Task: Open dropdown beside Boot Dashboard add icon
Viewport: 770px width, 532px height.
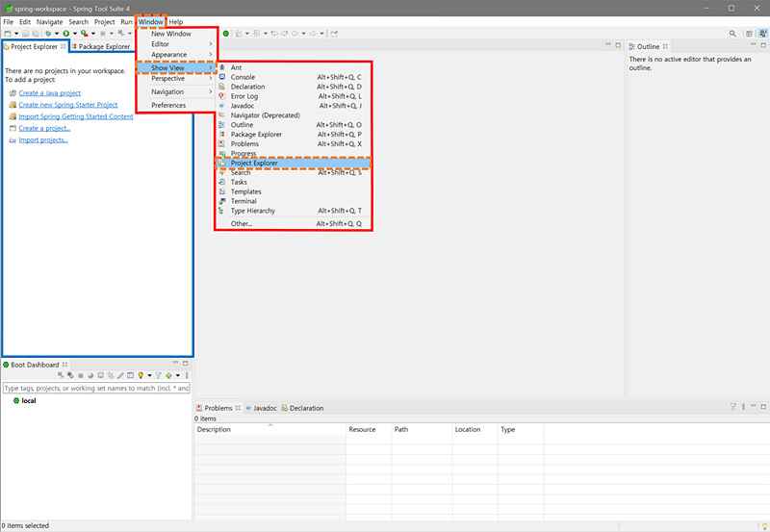Action: (x=178, y=375)
